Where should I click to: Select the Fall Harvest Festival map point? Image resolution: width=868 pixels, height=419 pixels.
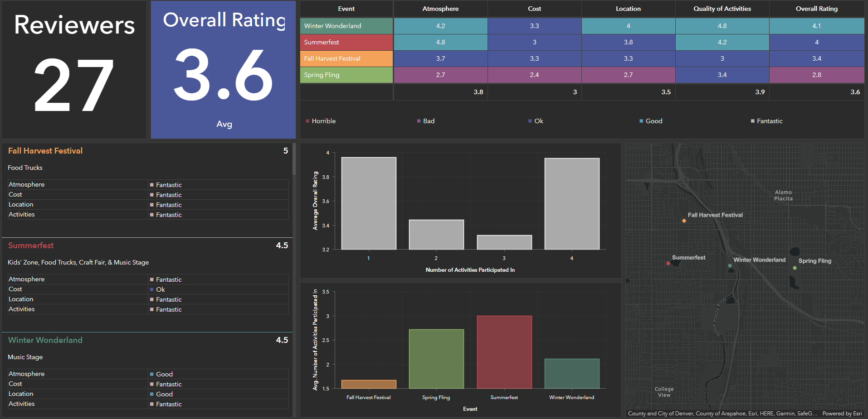684,221
